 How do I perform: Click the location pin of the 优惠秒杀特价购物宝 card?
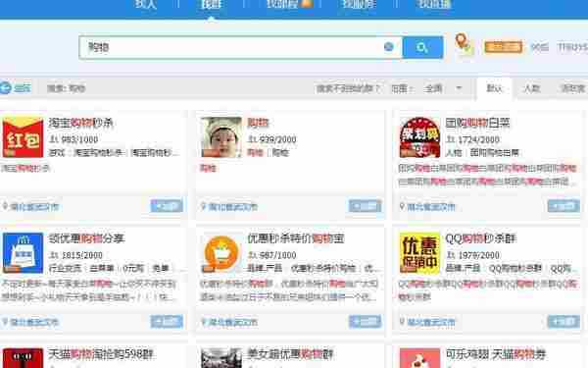(204, 322)
